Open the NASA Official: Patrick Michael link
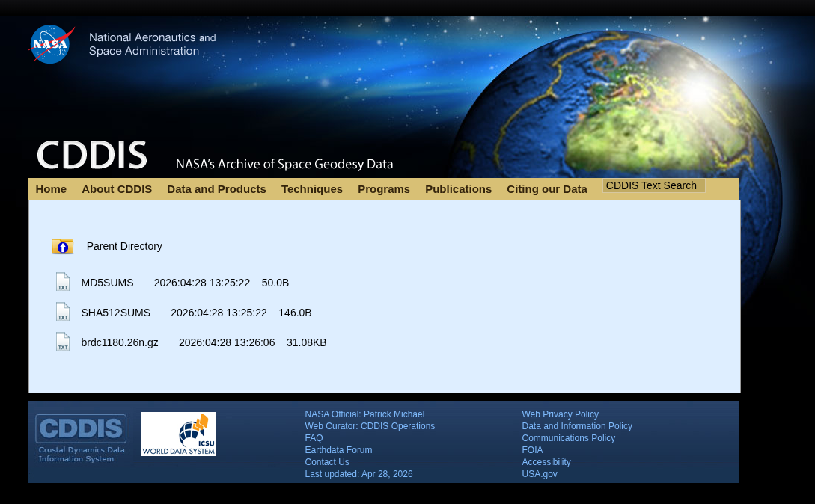This screenshot has width=815, height=504. coord(364,414)
